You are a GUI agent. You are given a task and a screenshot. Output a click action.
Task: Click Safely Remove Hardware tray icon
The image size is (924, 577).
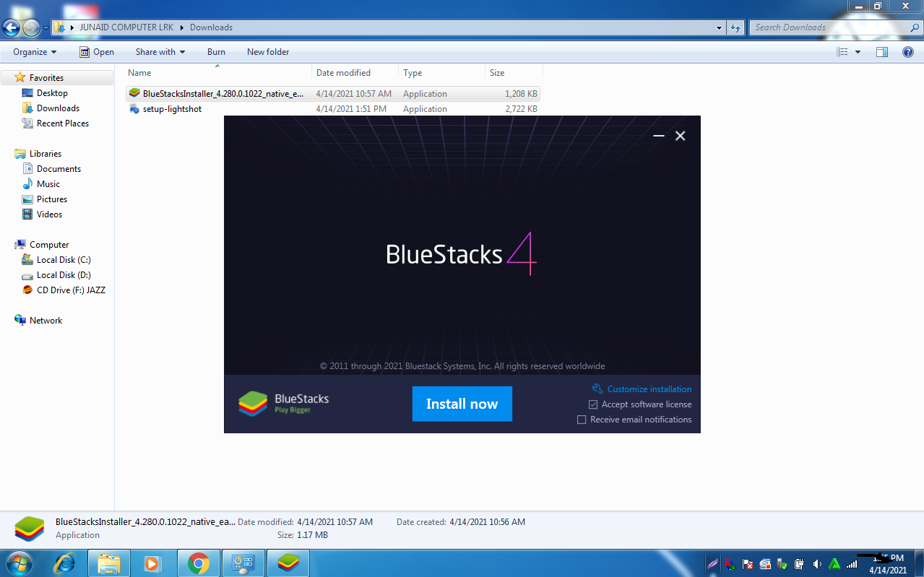click(x=782, y=564)
